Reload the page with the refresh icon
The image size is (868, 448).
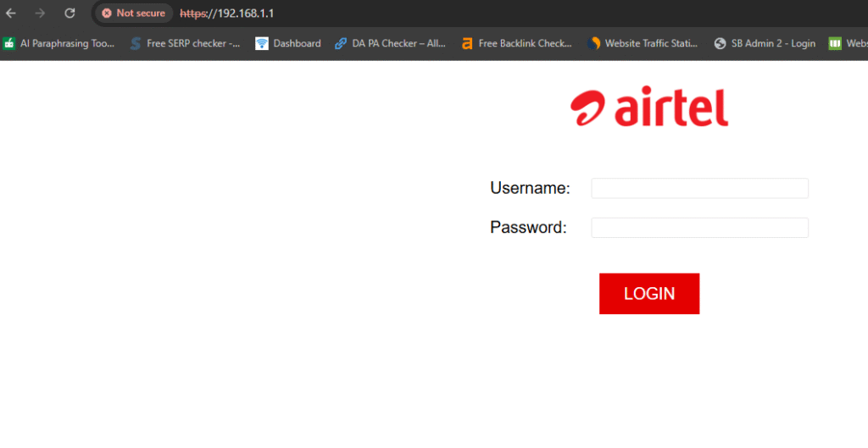click(x=70, y=14)
